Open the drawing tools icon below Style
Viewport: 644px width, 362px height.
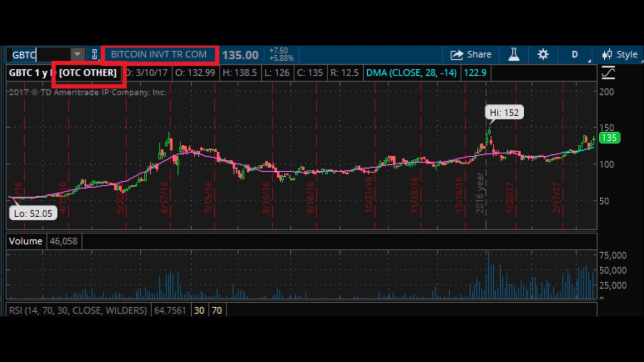click(x=608, y=73)
